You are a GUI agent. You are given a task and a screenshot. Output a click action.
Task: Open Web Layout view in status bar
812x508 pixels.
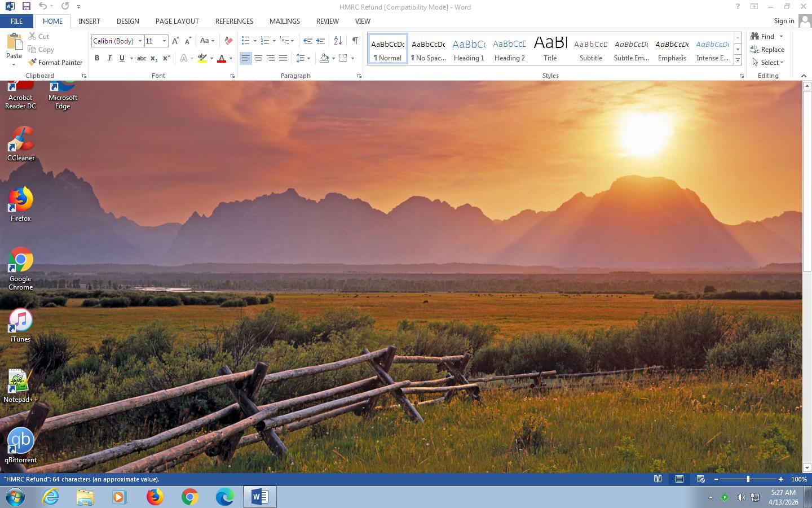(700, 479)
